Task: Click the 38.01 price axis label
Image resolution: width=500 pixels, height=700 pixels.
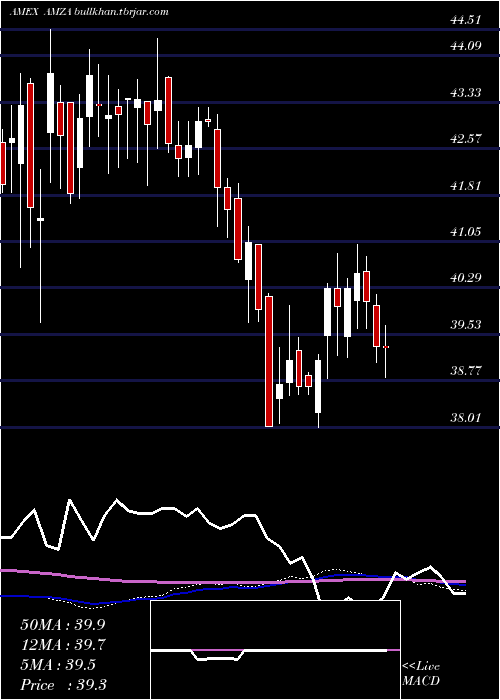Action: (x=466, y=417)
